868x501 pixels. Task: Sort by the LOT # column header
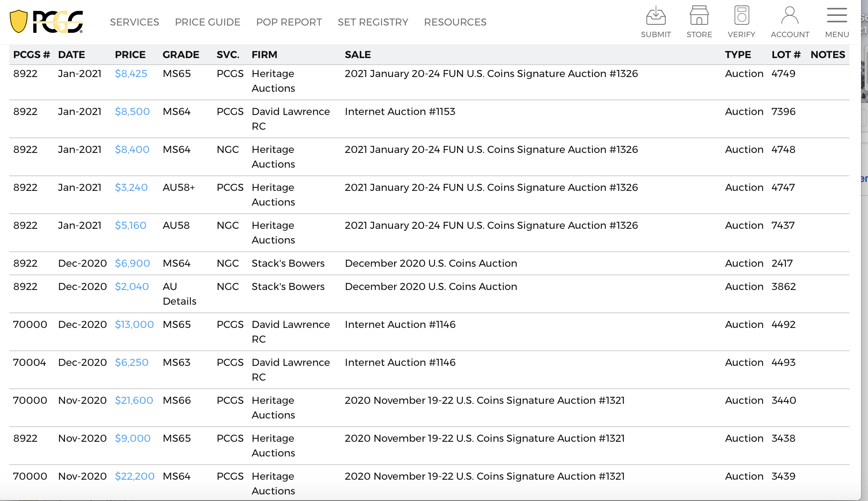click(786, 55)
